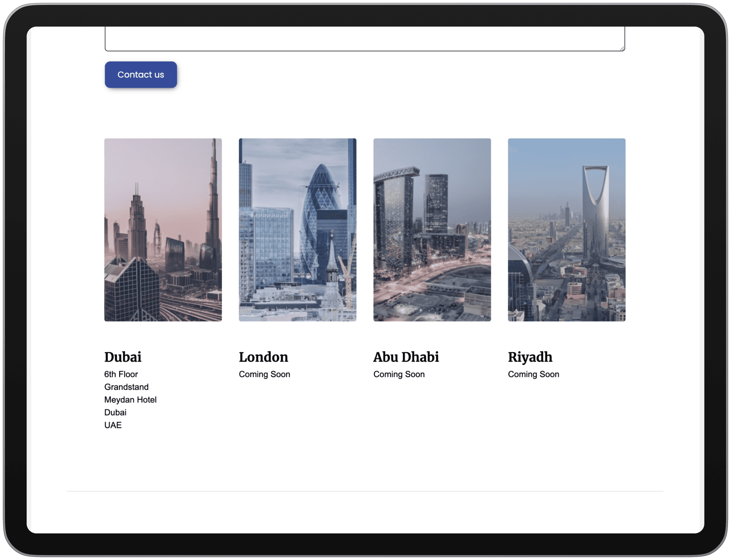Click the Meydan Hotel address line

pyautogui.click(x=130, y=400)
